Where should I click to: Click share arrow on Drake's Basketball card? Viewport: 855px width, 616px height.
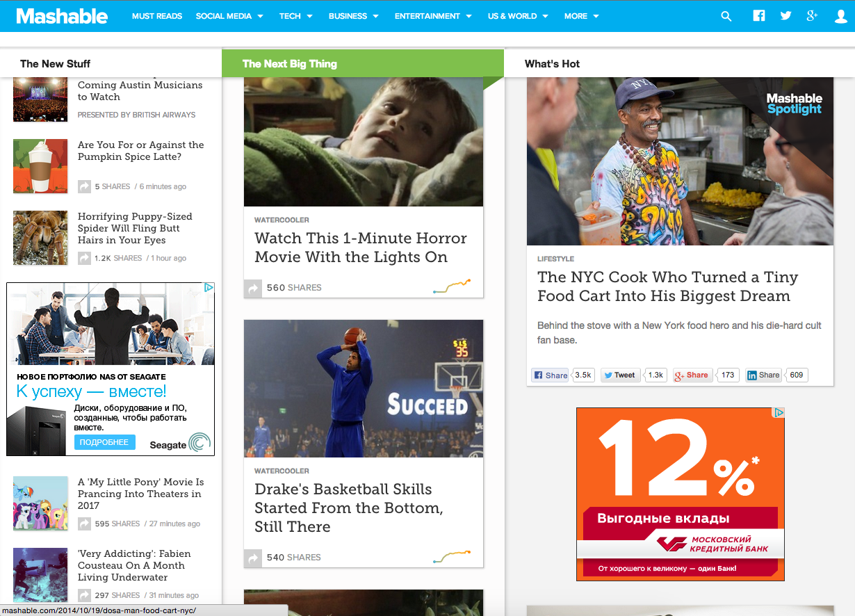pos(253,558)
